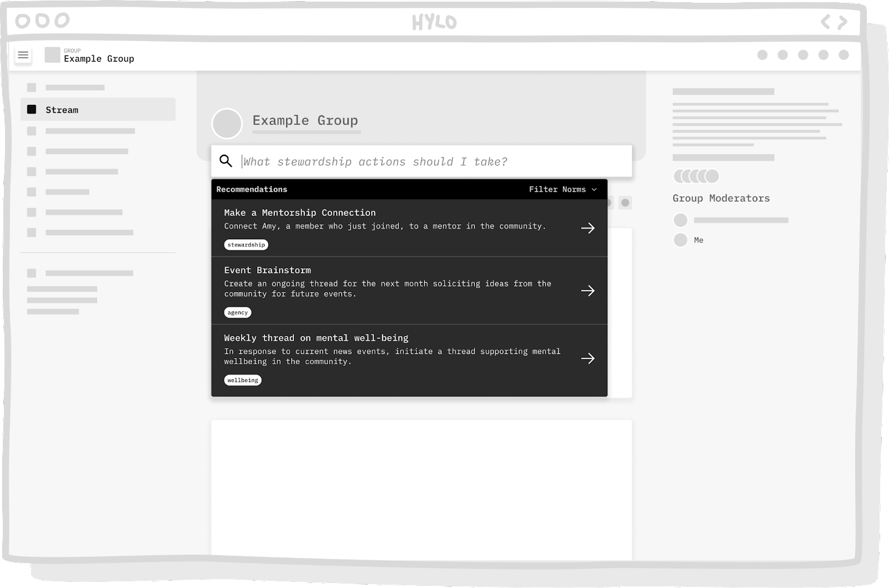Click the Me moderator name
Viewport: 889px width, 588px height.
click(x=698, y=240)
